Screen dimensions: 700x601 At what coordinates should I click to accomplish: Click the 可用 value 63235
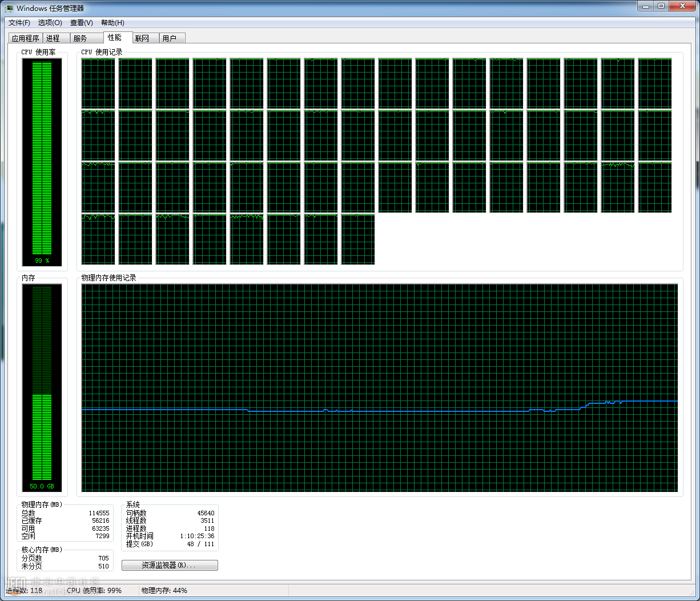click(x=100, y=528)
